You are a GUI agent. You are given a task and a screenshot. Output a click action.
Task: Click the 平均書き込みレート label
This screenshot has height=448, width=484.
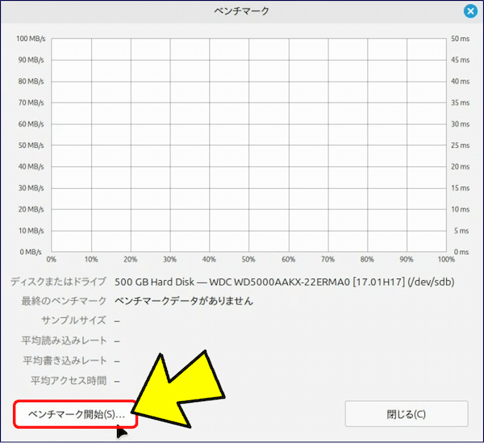pyautogui.click(x=65, y=361)
